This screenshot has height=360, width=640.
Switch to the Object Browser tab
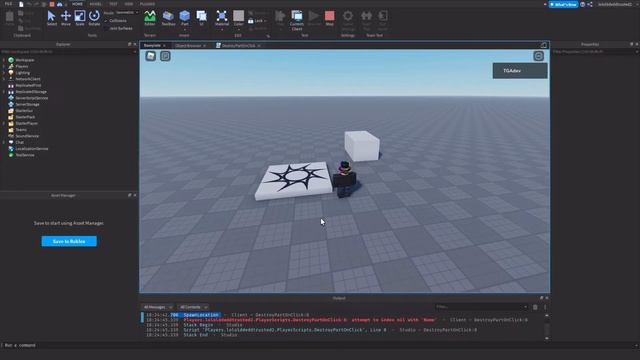188,46
